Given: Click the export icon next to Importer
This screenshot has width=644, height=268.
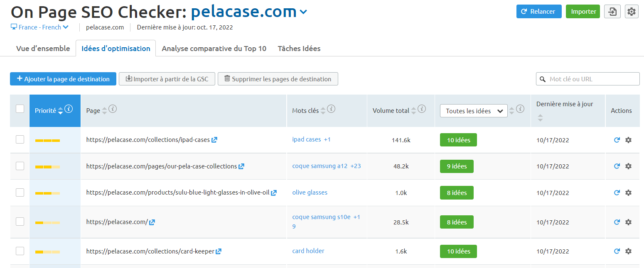Looking at the screenshot, I should coord(612,11).
